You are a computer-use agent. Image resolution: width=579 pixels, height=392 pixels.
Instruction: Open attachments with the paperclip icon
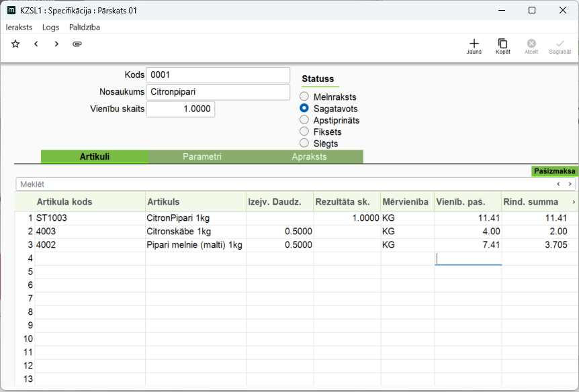point(77,44)
